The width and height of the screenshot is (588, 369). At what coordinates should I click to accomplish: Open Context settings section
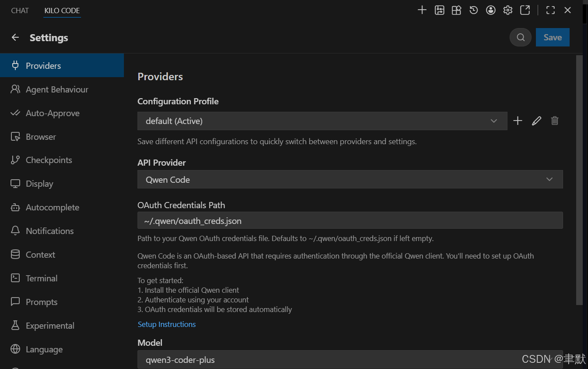(62, 255)
